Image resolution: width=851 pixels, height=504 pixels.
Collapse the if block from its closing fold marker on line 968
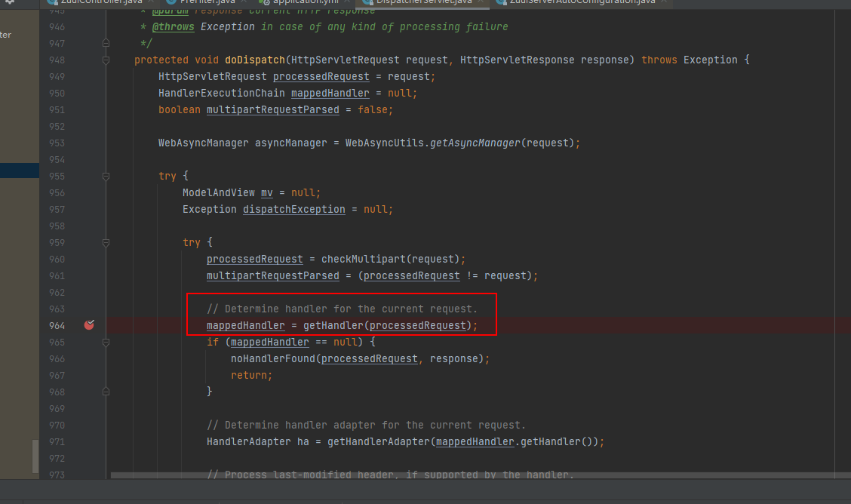tap(106, 391)
